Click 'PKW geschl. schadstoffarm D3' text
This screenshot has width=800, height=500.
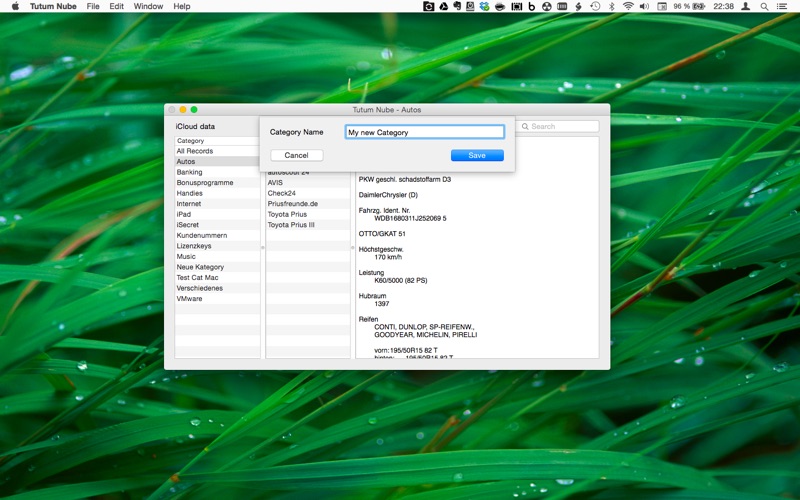405,180
